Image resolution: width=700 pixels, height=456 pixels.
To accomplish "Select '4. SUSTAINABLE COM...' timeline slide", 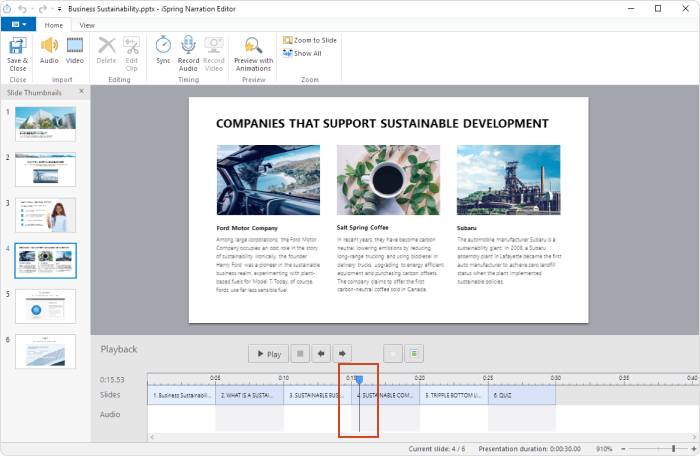I will (387, 396).
